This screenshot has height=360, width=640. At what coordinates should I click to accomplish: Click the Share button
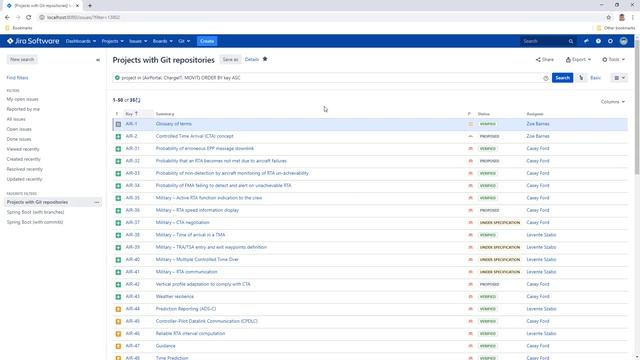click(545, 60)
